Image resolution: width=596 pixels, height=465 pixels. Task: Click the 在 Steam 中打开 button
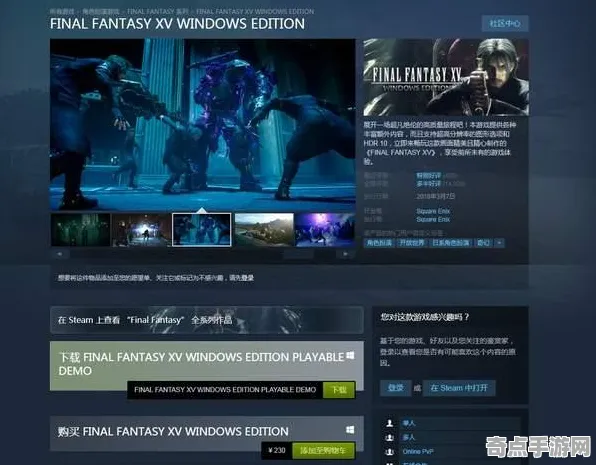pos(459,388)
